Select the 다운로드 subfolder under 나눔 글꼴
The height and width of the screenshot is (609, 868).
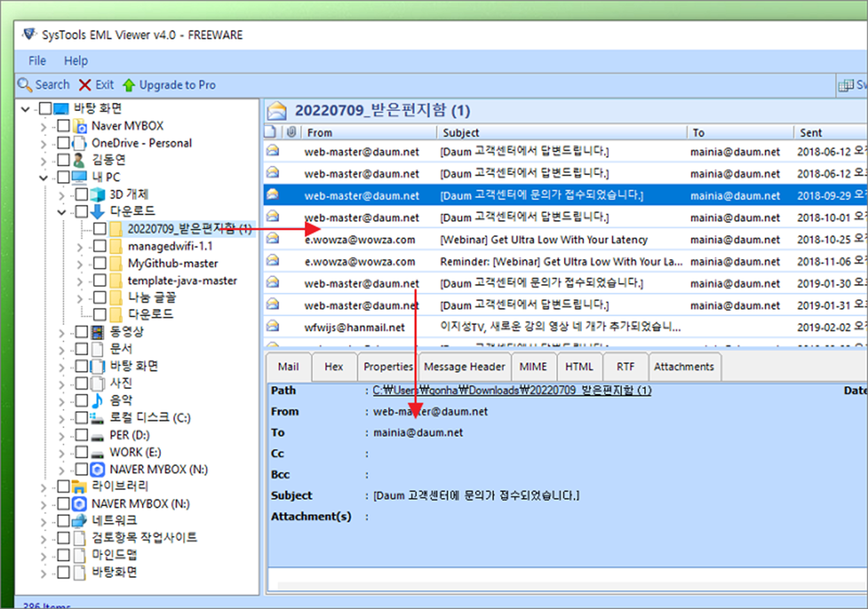click(x=151, y=315)
